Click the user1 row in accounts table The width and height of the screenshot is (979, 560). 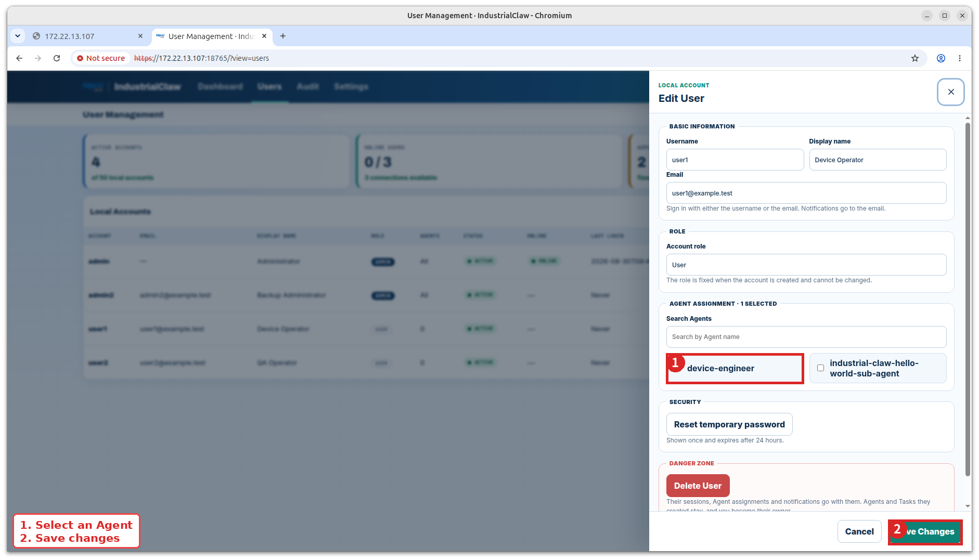366,329
